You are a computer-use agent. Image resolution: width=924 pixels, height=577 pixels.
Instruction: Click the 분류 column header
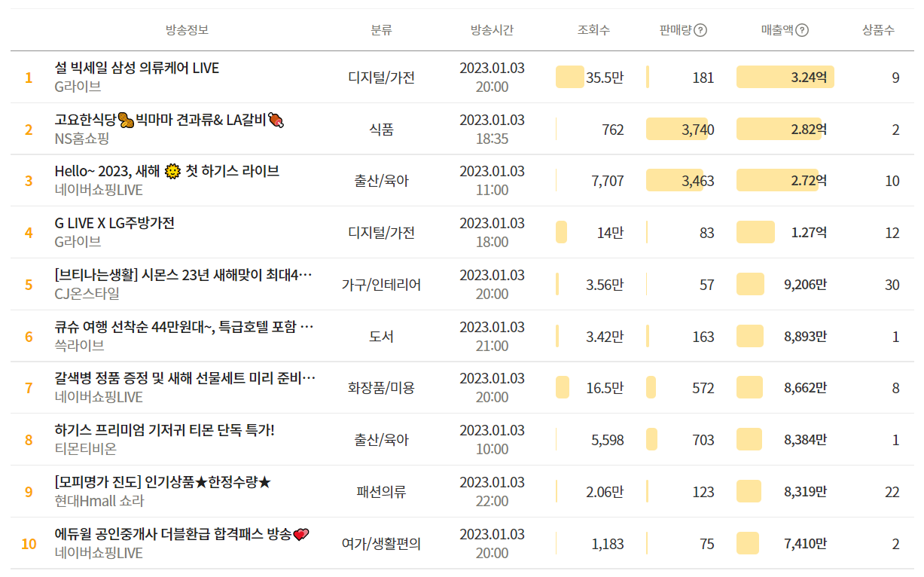click(381, 30)
